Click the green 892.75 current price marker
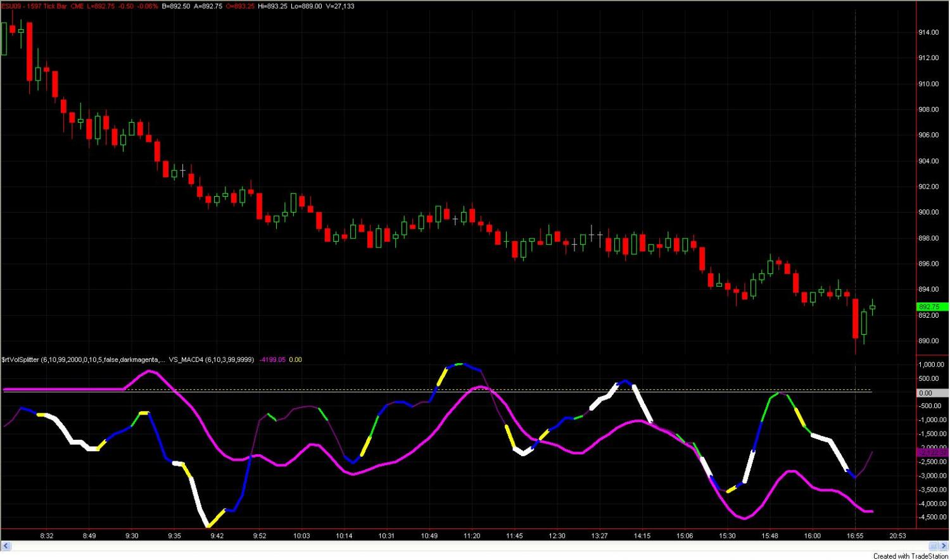The height and width of the screenshot is (560, 950). (x=933, y=307)
